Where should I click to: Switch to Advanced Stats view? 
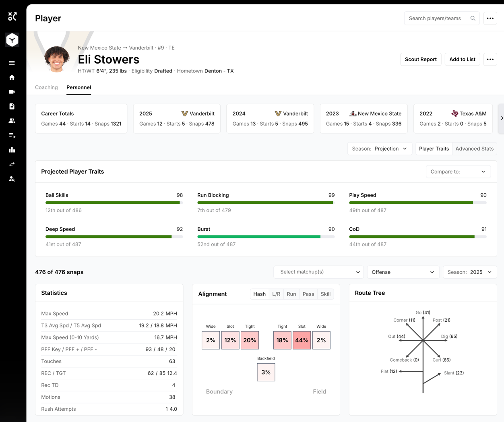point(474,149)
